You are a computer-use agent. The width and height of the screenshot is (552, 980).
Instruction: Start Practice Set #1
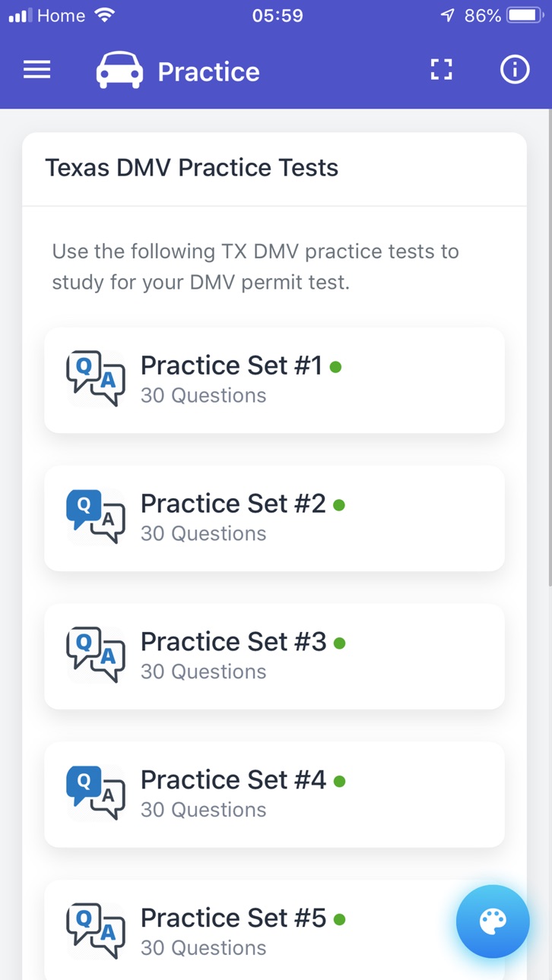point(274,380)
